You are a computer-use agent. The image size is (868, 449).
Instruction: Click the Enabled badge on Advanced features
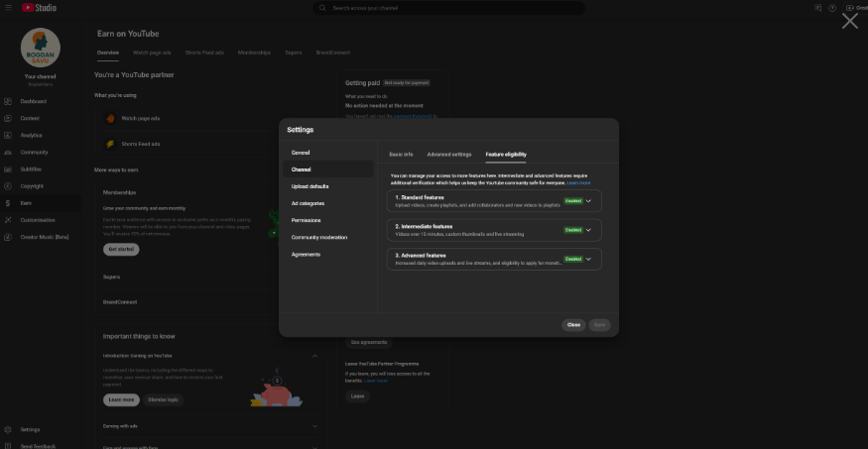point(573,259)
